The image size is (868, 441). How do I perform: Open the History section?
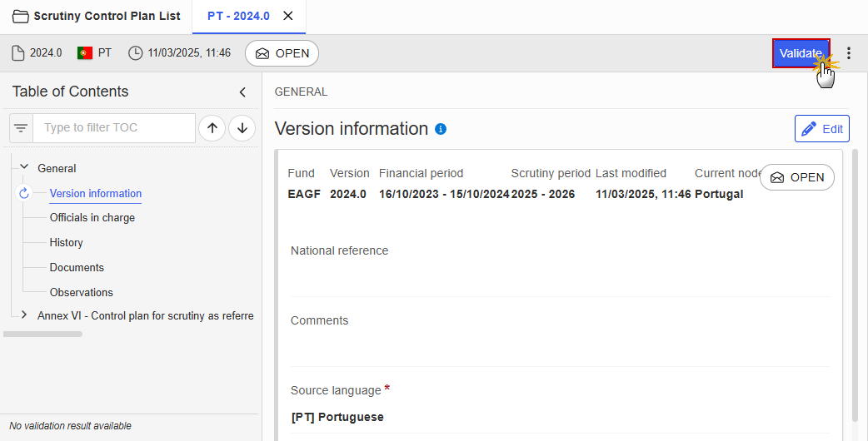67,243
